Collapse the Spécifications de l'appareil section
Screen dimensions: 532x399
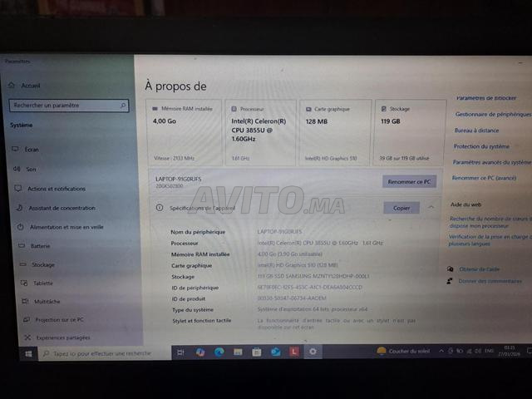[x=431, y=208]
